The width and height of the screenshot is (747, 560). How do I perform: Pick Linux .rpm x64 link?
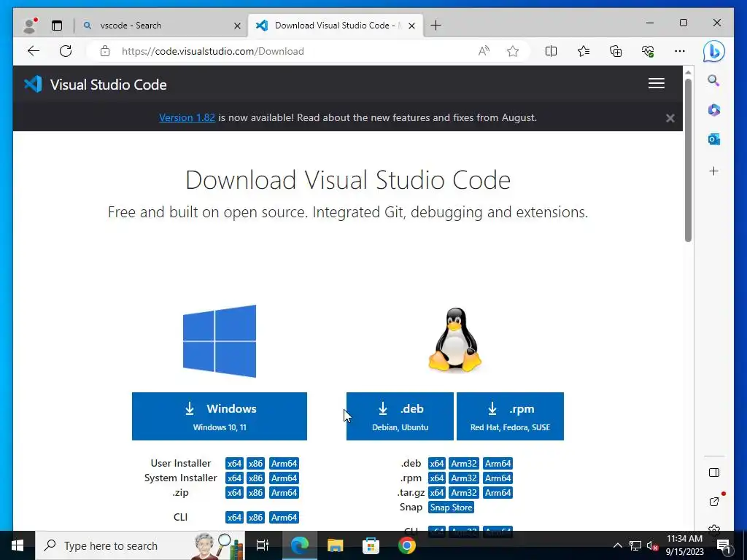[436, 478]
